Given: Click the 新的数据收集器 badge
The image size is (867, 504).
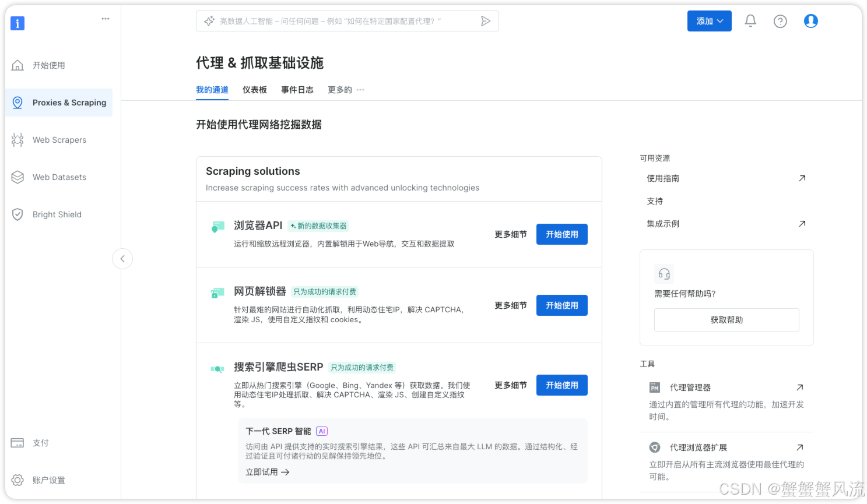Looking at the screenshot, I should click(318, 226).
